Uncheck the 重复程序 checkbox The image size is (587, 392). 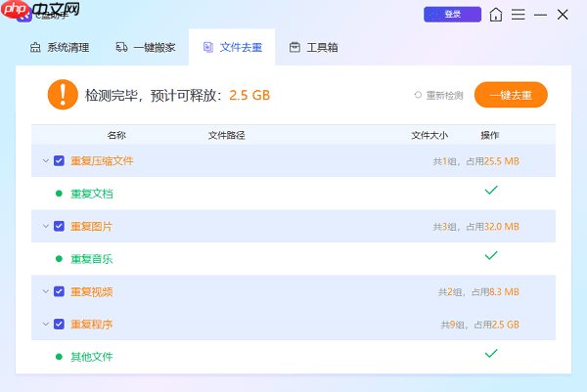pos(59,324)
